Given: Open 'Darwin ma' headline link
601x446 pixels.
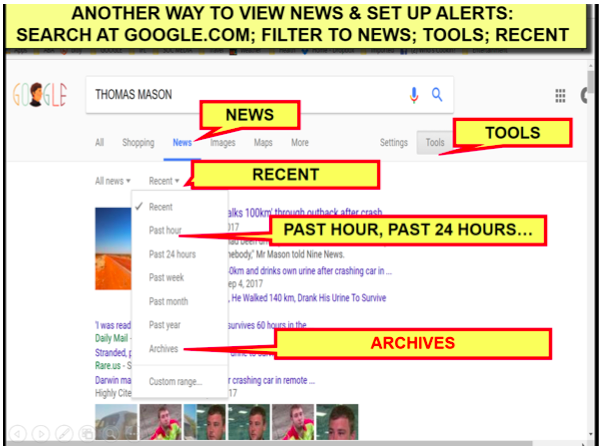Looking at the screenshot, I should (x=113, y=380).
